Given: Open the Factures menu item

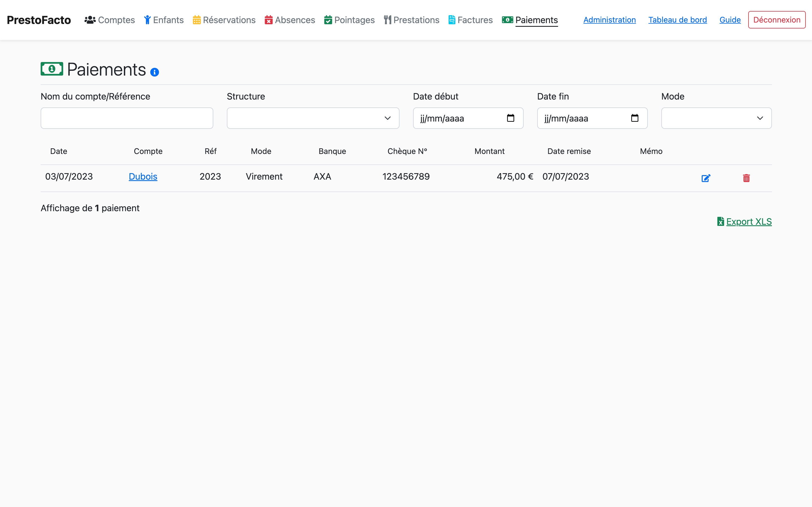Looking at the screenshot, I should click(x=471, y=20).
